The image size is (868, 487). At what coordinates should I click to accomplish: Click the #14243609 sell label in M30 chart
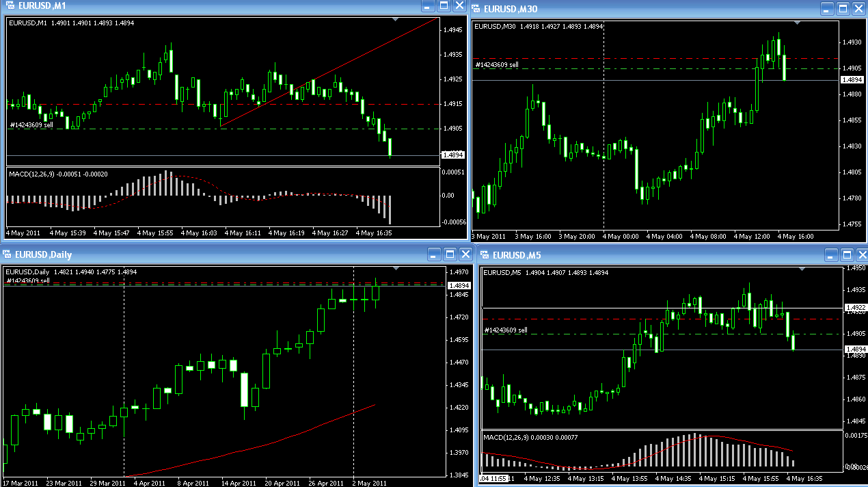tap(497, 65)
